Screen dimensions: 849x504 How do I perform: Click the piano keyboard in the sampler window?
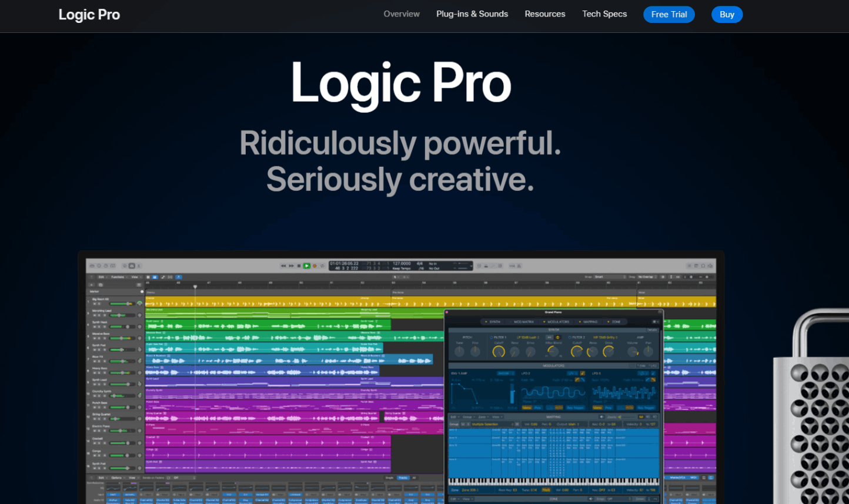[554, 482]
